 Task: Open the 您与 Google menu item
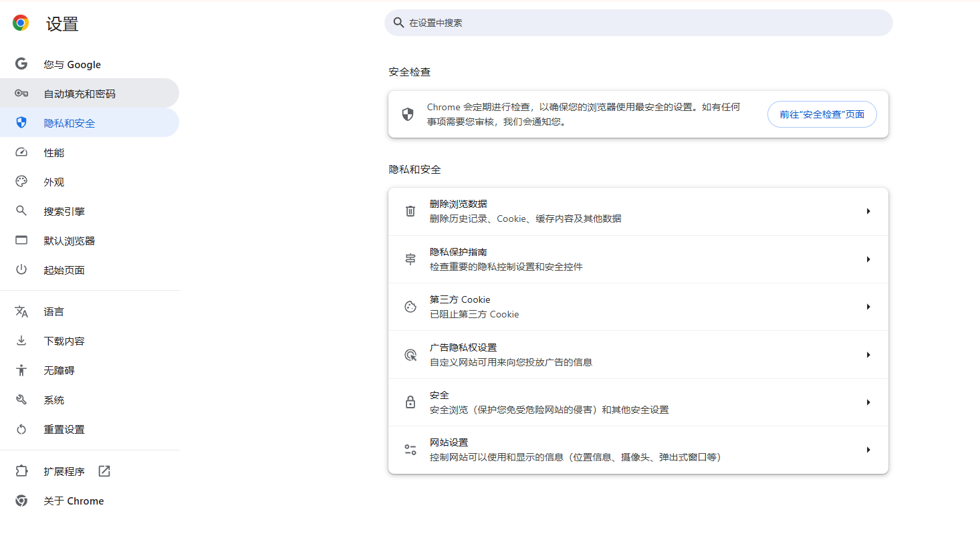pyautogui.click(x=90, y=64)
